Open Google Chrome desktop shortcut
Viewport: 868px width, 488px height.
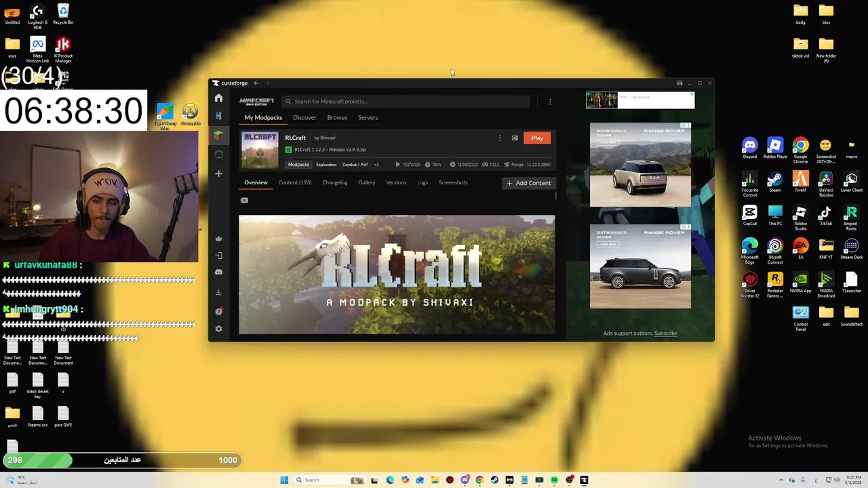point(801,149)
